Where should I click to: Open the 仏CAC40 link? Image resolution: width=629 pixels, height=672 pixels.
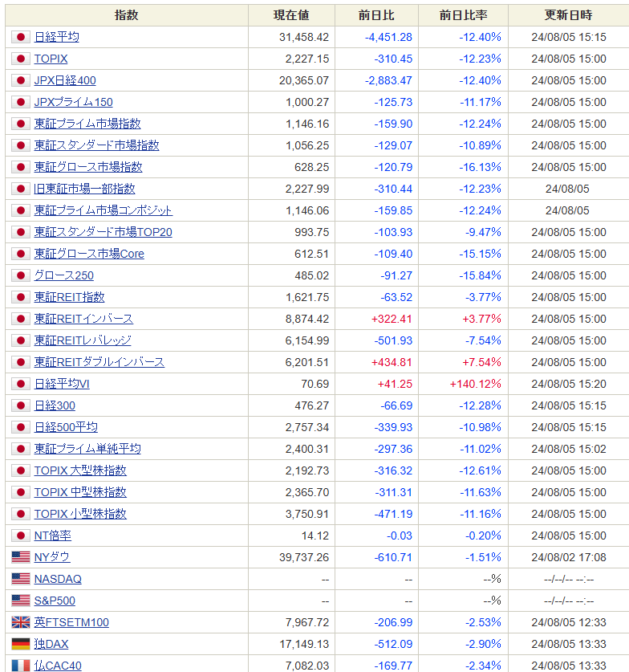58,666
